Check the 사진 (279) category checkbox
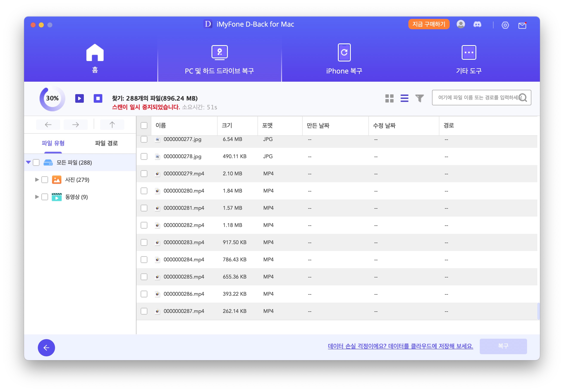The height and width of the screenshot is (392, 564). (45, 180)
